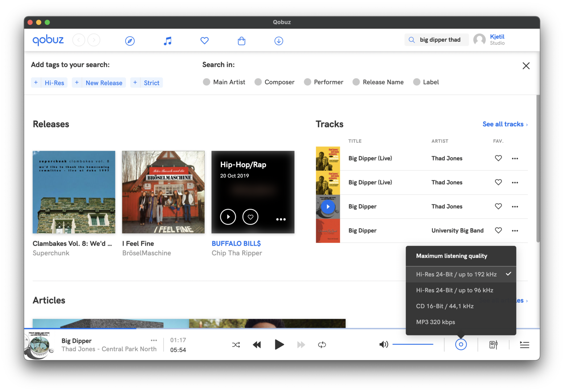Open Chip Tha Ripper artist link
The height and width of the screenshot is (392, 564).
click(237, 253)
